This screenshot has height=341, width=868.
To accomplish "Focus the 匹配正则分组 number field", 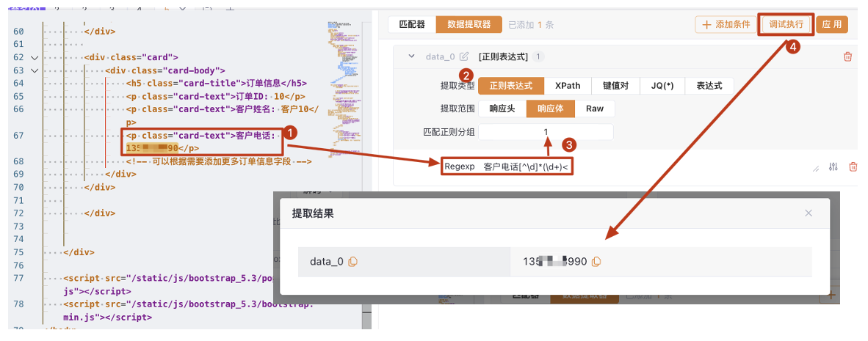I will [546, 132].
